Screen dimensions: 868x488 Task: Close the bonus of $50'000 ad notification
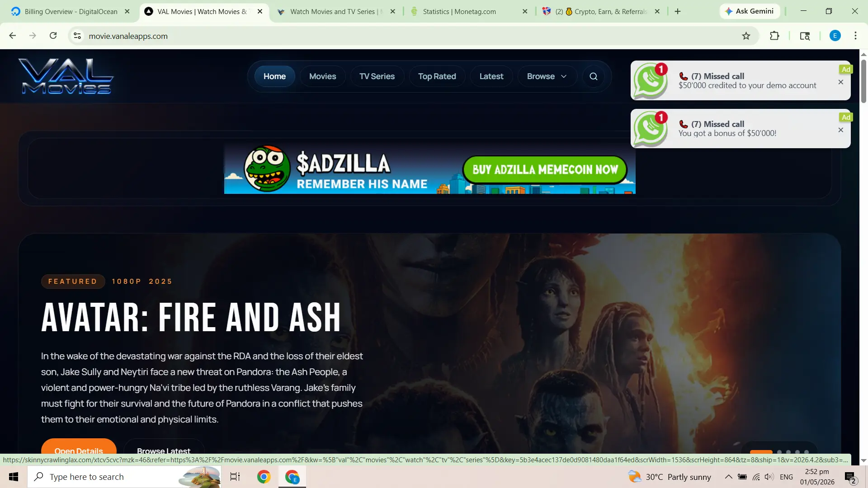pos(841,130)
